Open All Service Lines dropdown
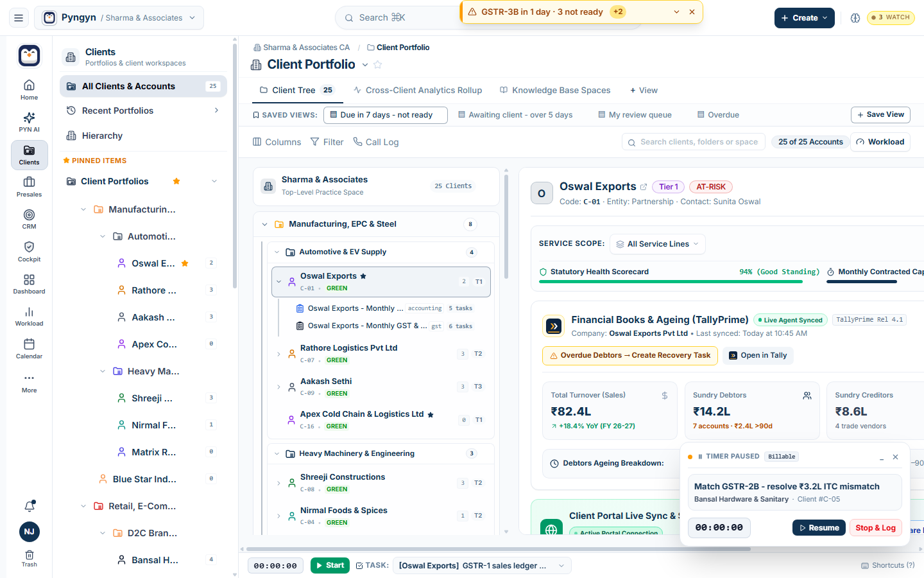 (x=657, y=244)
